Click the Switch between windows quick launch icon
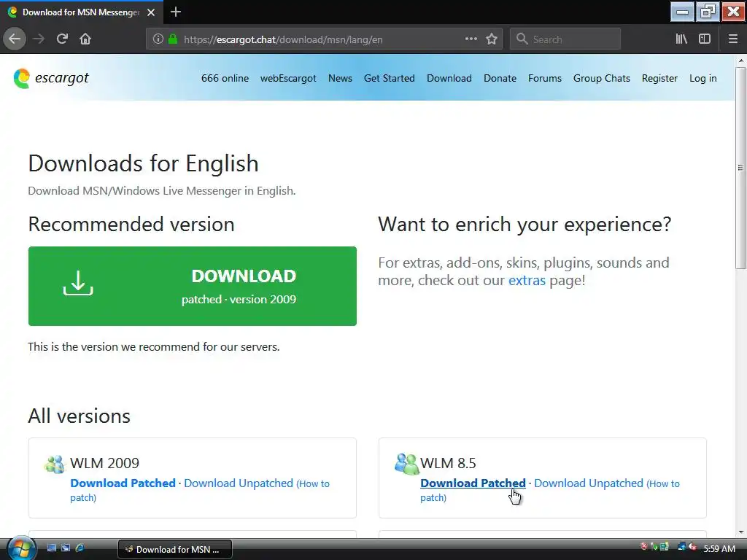Viewport: 747px width, 560px height. (65, 548)
